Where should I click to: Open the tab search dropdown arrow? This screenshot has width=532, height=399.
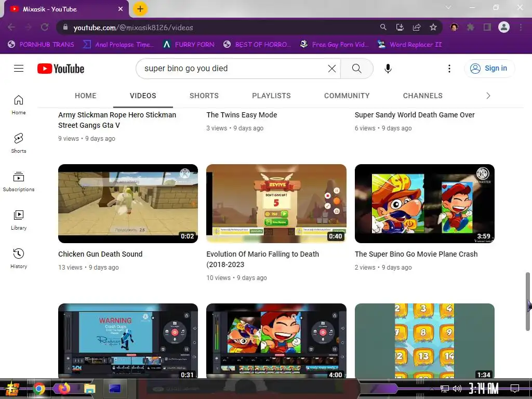448,7
